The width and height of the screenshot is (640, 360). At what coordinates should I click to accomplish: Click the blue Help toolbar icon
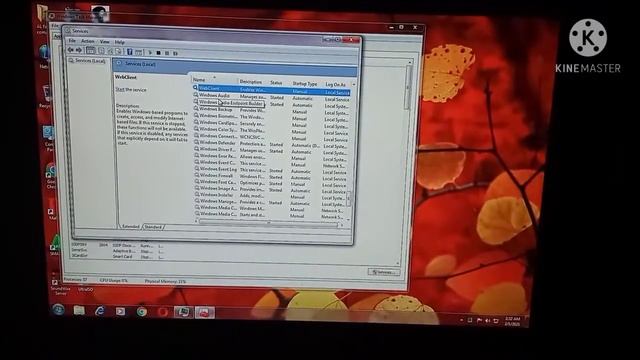pyautogui.click(x=129, y=52)
